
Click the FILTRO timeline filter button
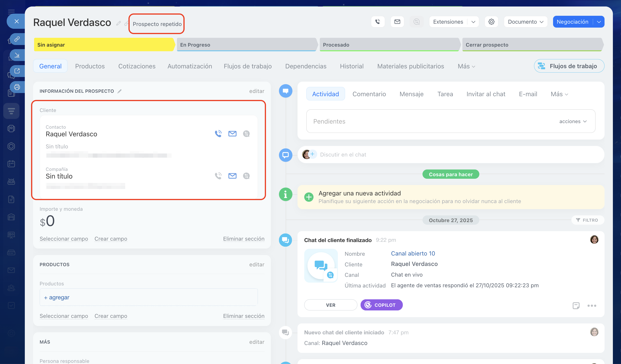click(587, 220)
